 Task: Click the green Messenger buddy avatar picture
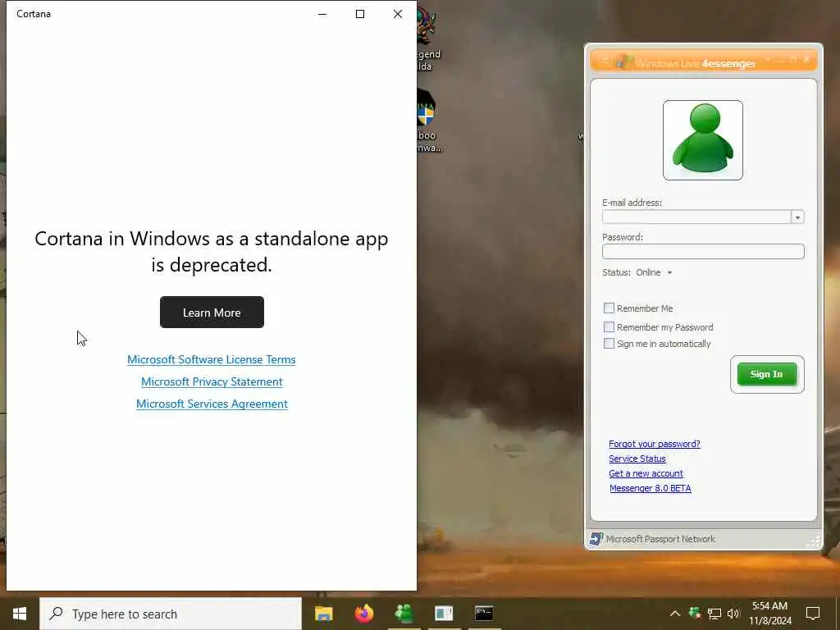702,139
